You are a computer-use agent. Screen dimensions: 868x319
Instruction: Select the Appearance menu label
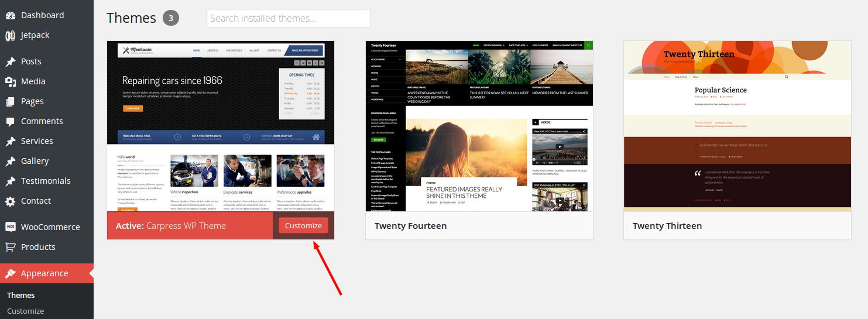[44, 273]
